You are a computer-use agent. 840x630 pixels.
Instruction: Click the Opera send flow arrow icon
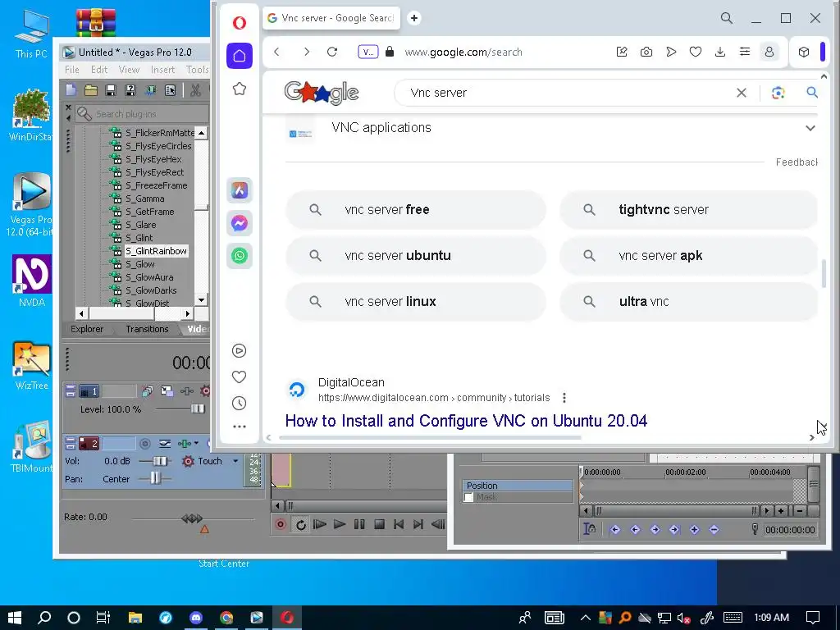coord(671,52)
